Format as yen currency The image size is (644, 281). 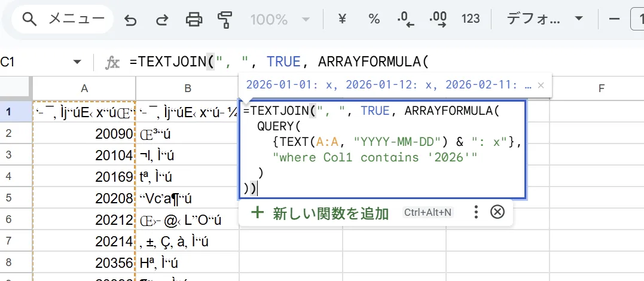click(x=343, y=19)
